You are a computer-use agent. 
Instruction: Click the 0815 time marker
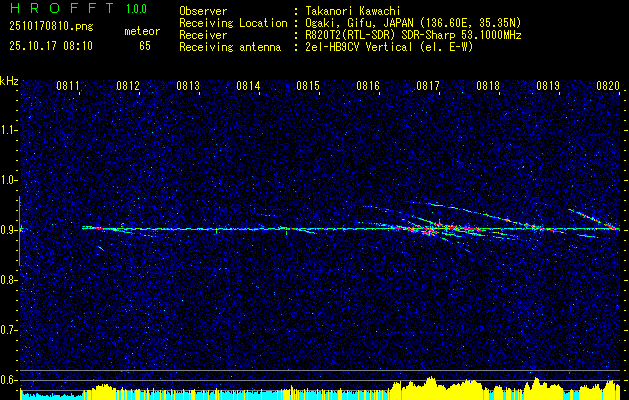(308, 86)
